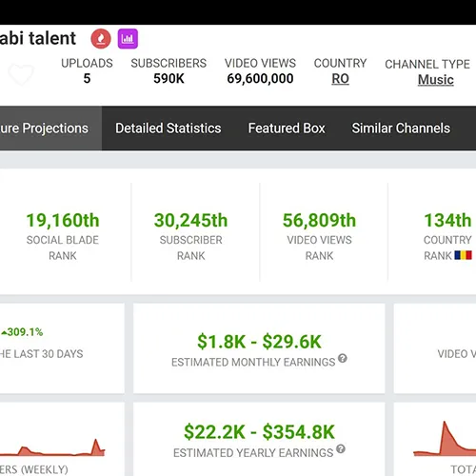Click the SUBSCRIBERS header label

[x=169, y=63]
